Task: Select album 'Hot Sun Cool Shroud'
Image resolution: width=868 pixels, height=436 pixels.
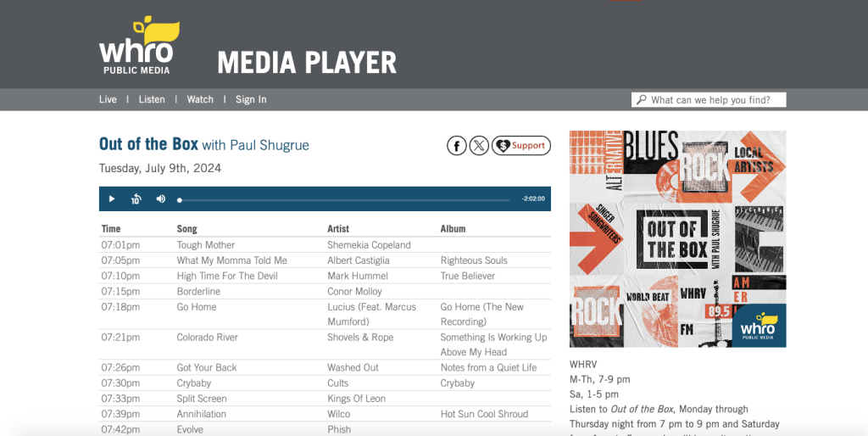Action: point(484,414)
